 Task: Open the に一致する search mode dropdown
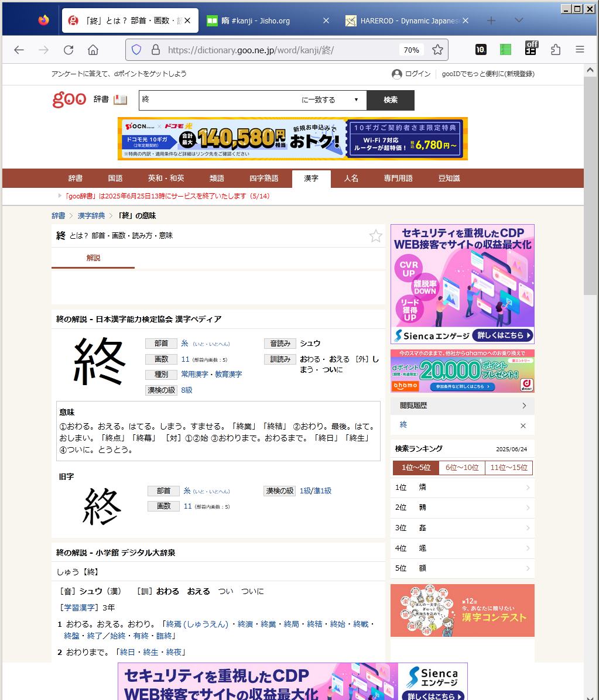pyautogui.click(x=330, y=100)
